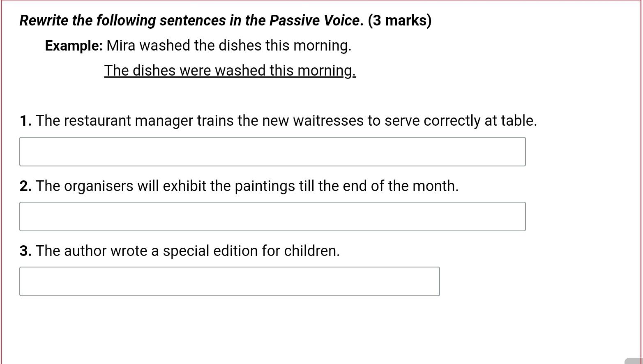Viewport: 643px width, 364px height.
Task: Click the sentence about the restaurant manager
Action: coord(286,120)
